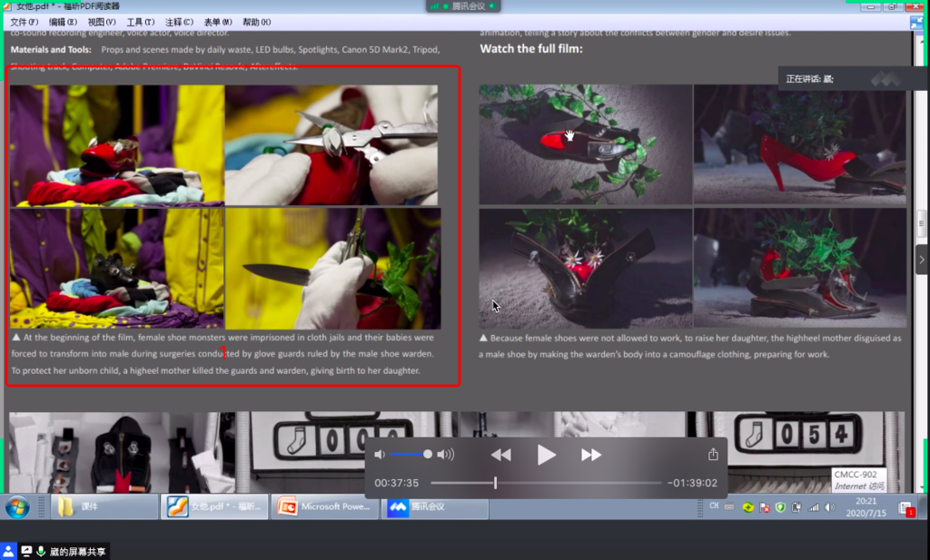Click the 腾讯会议 status bar at top

click(463, 6)
